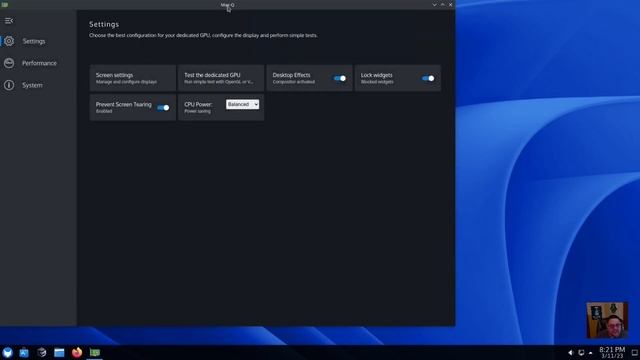Open Screen settings card
Screen dimensions: 640x360
(133, 78)
